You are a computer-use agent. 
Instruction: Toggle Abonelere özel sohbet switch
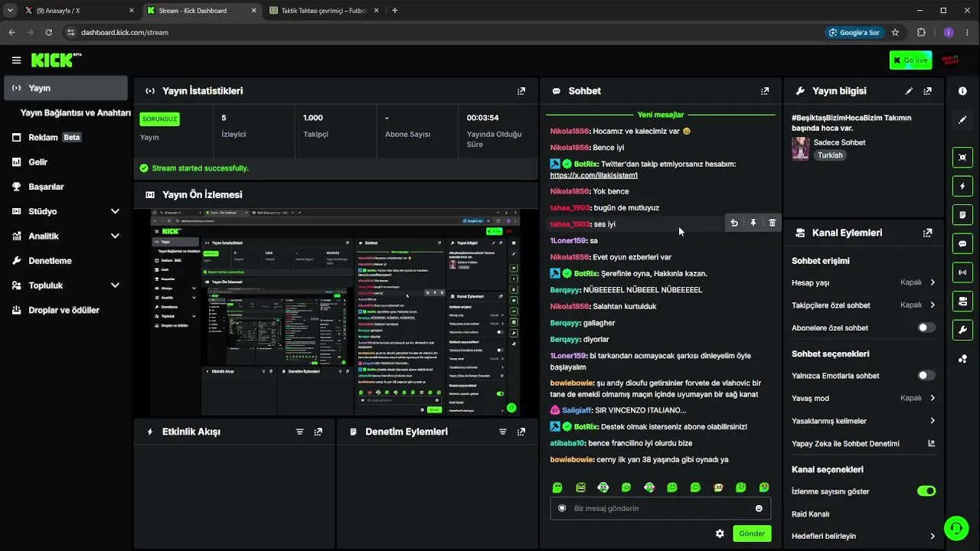926,328
